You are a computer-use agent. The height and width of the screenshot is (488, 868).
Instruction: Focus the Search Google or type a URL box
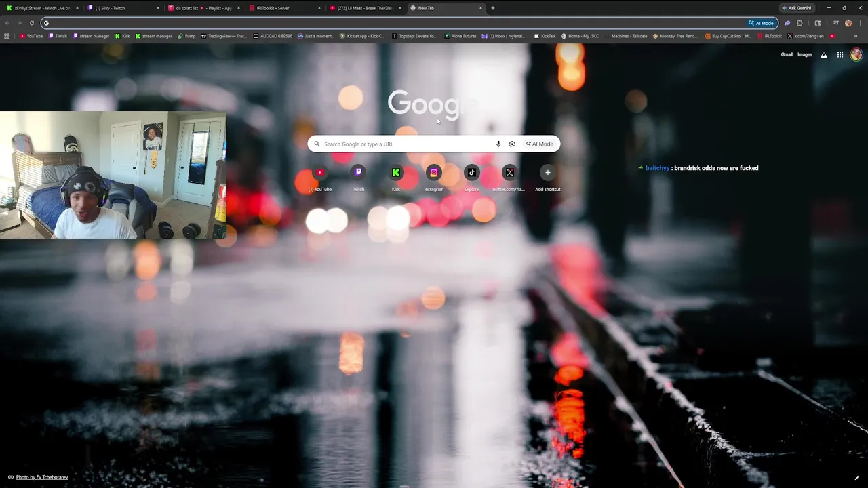(434, 144)
